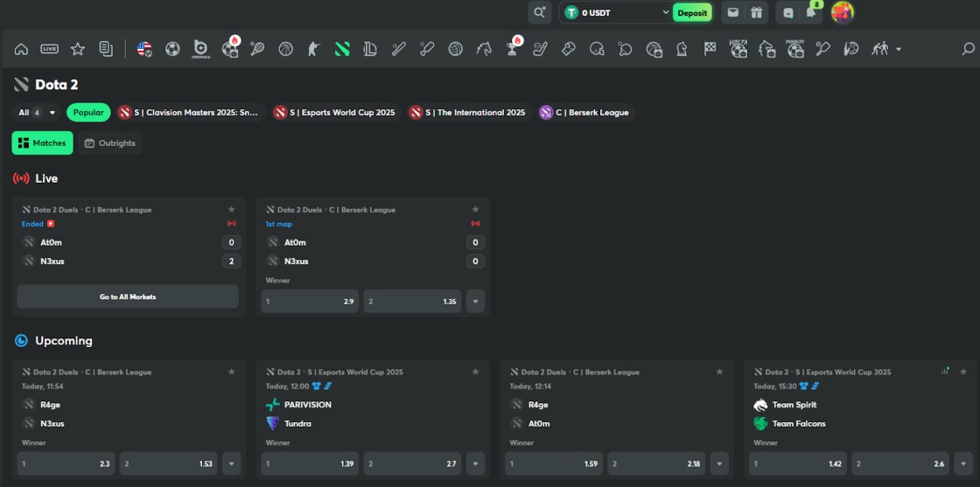Select the VOLTA football icon
980x487 pixels.
[x=738, y=49]
